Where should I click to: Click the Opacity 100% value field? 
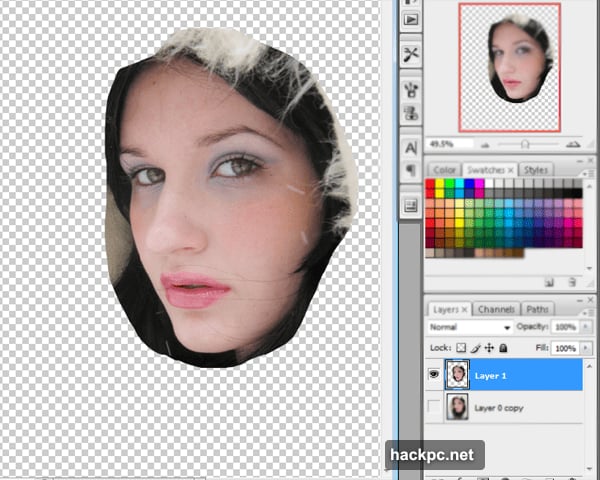566,327
